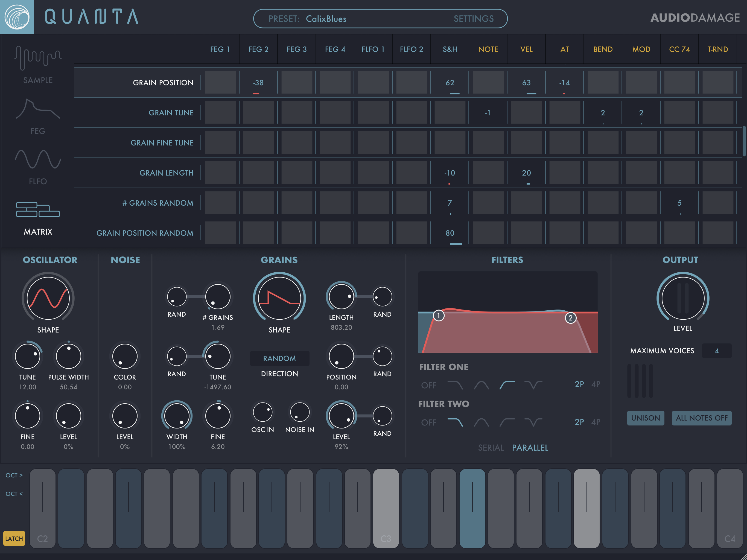Set Filter One to 2P slope
The image size is (747, 560).
tap(579, 384)
